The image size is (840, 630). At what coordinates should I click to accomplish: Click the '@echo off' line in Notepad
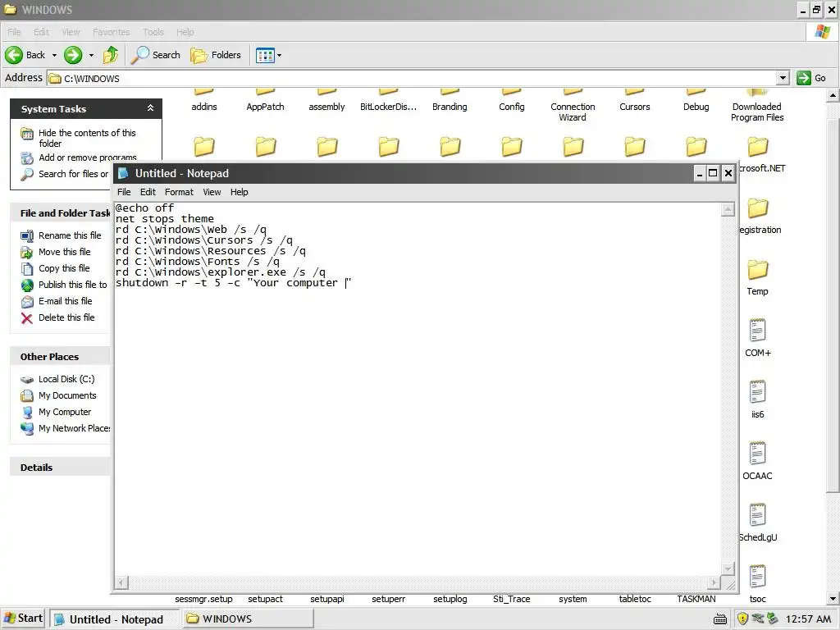coord(144,208)
